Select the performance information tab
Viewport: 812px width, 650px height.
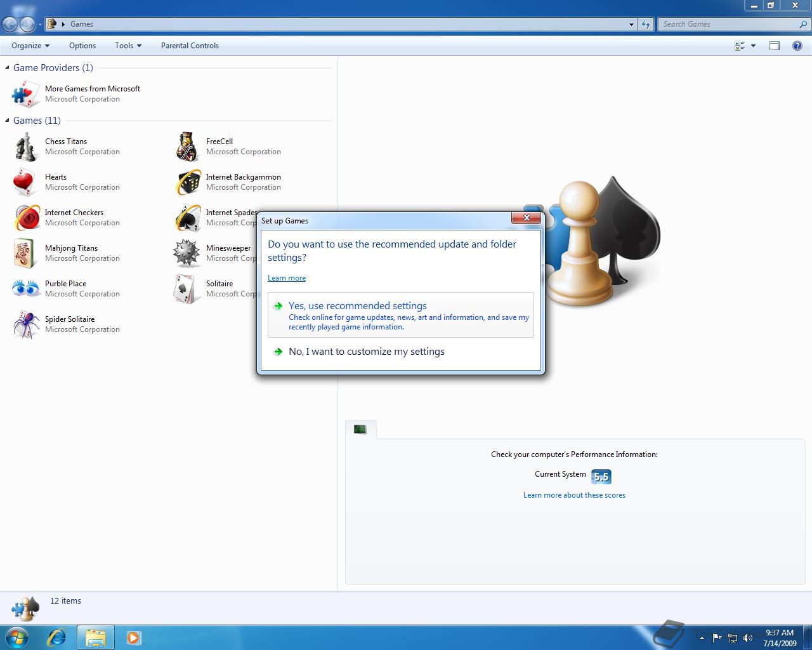pyautogui.click(x=360, y=430)
